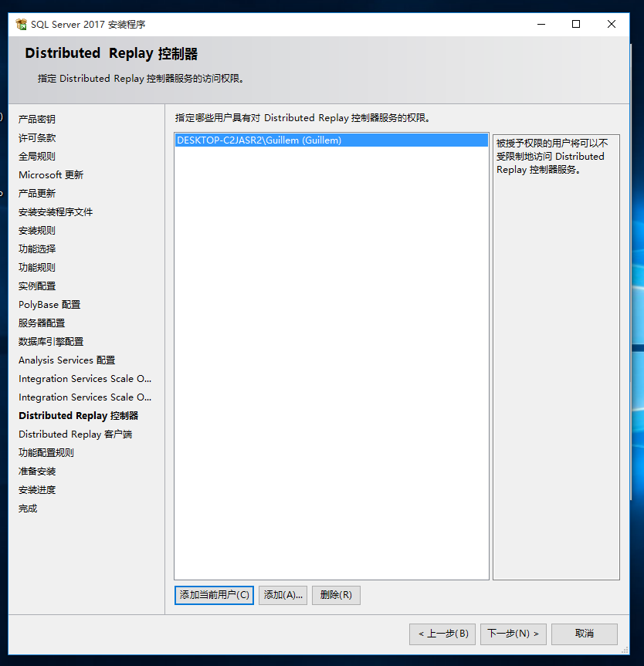Proceed with 下一步(N) button
Image resolution: width=644 pixels, height=666 pixels.
click(x=514, y=634)
